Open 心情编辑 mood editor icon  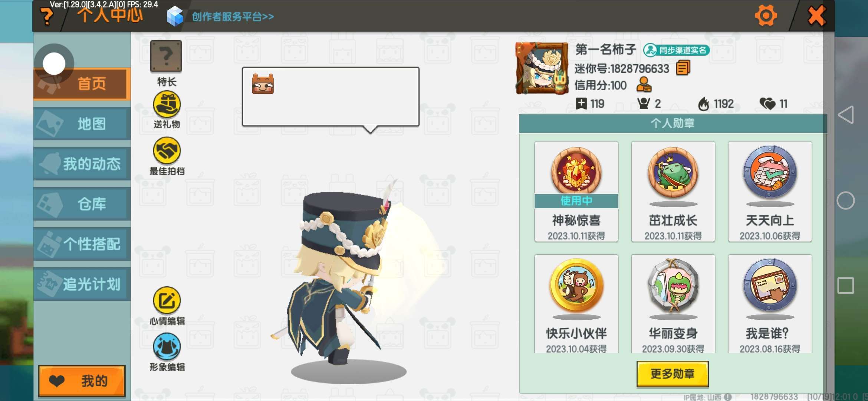click(167, 300)
